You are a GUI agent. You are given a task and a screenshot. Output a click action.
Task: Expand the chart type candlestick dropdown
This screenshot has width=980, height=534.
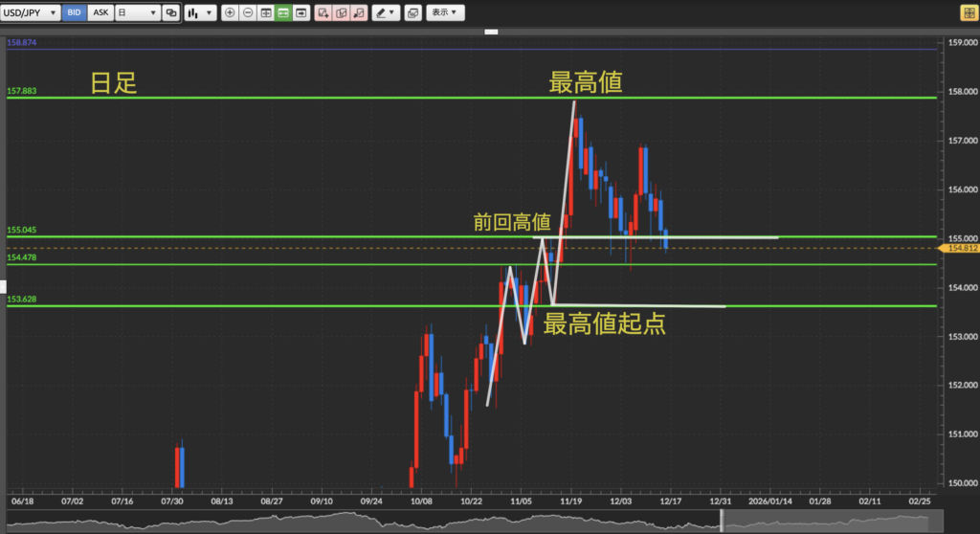click(199, 13)
